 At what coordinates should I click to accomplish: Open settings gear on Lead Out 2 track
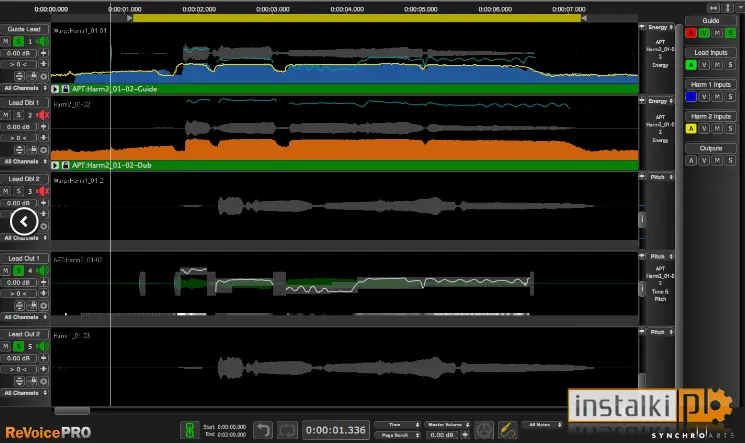coord(43,381)
